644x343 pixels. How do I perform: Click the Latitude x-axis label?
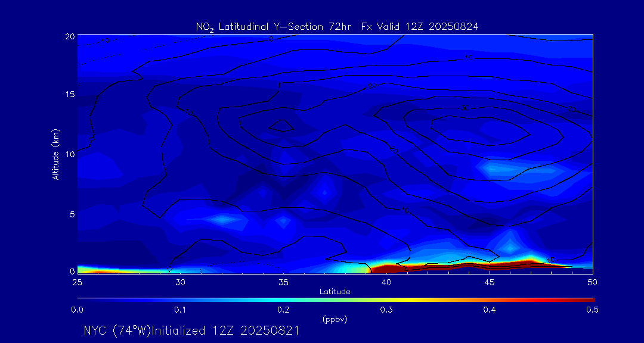(335, 292)
